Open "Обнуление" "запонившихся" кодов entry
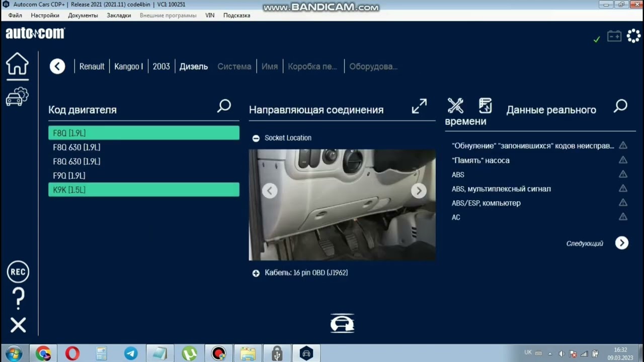The image size is (644, 362). coord(533,146)
